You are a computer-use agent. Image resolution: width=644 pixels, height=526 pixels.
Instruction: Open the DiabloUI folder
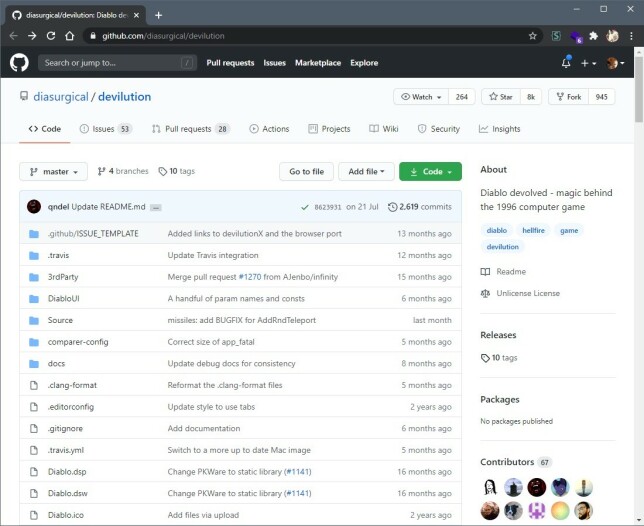point(64,299)
